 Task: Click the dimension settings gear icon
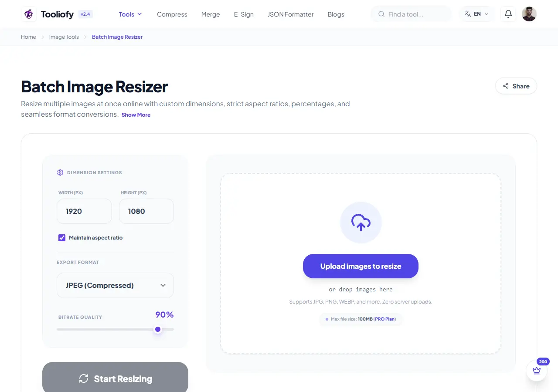click(x=60, y=172)
